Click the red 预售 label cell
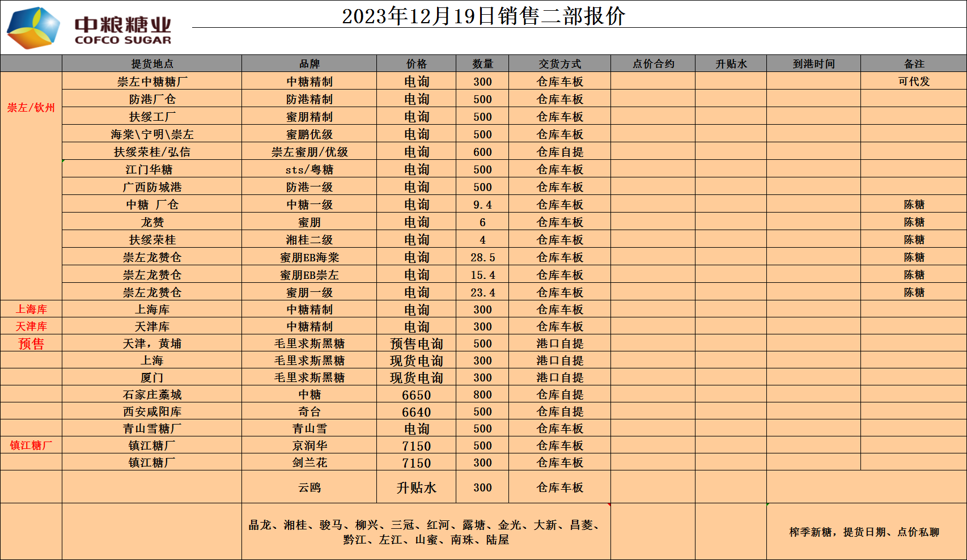The image size is (967, 560). pyautogui.click(x=31, y=343)
